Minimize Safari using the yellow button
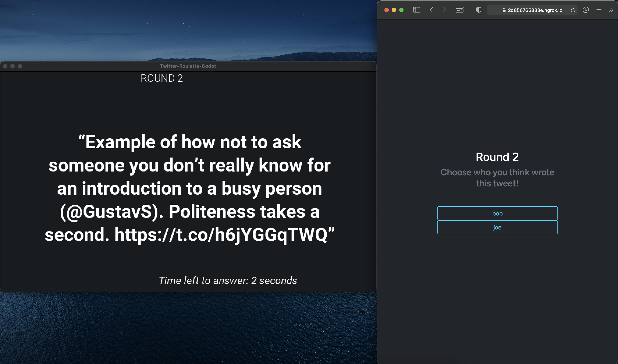 (394, 10)
